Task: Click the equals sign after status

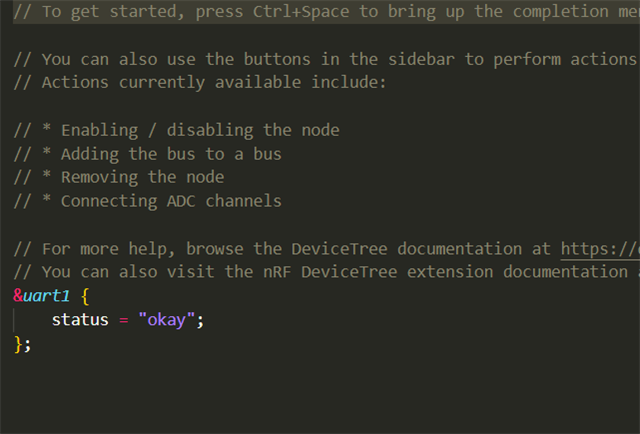Action: [x=124, y=320]
